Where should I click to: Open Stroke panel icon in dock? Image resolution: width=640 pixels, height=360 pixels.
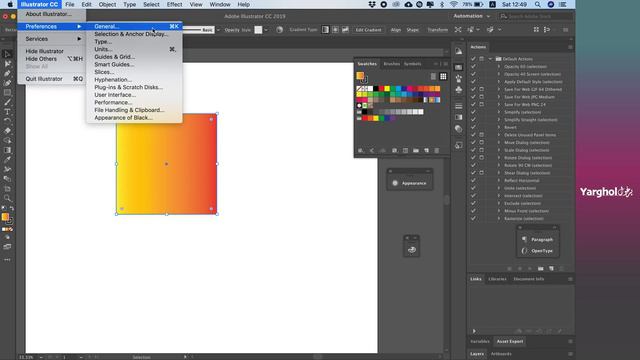click(x=459, y=106)
